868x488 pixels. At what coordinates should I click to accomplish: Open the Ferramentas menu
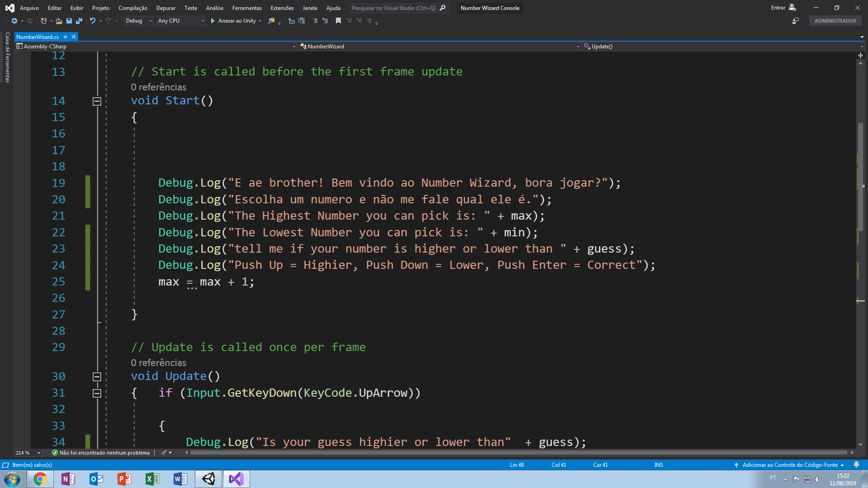click(247, 8)
